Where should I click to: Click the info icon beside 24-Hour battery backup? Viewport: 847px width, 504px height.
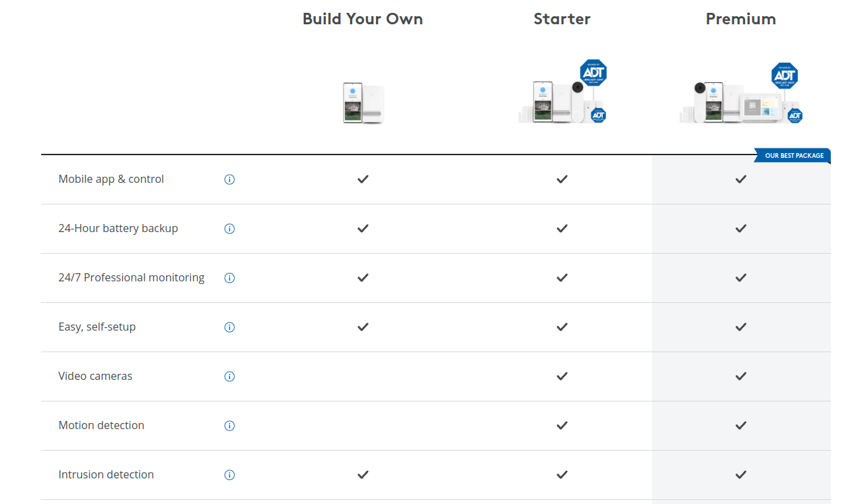229,228
